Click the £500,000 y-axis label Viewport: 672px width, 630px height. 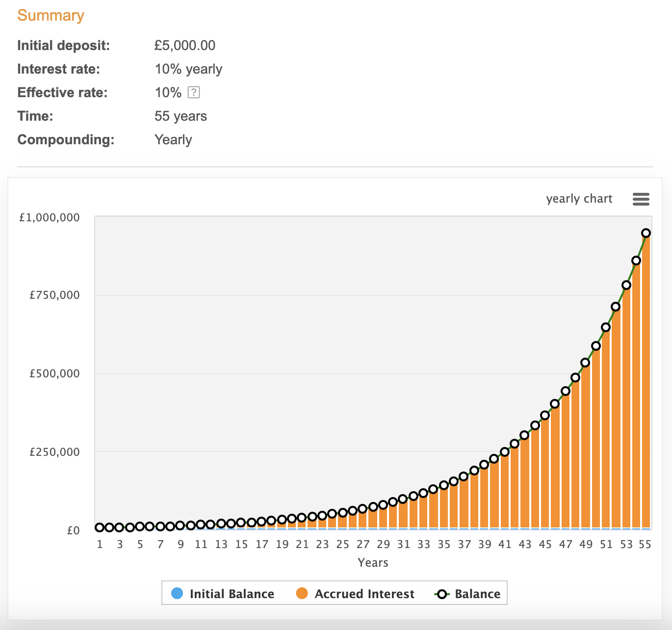[x=54, y=373]
